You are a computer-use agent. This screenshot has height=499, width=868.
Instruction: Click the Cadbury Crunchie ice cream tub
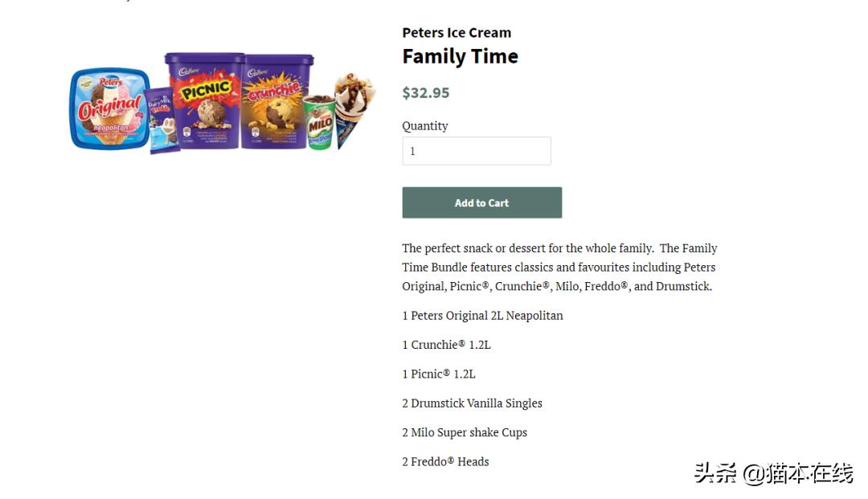click(276, 100)
